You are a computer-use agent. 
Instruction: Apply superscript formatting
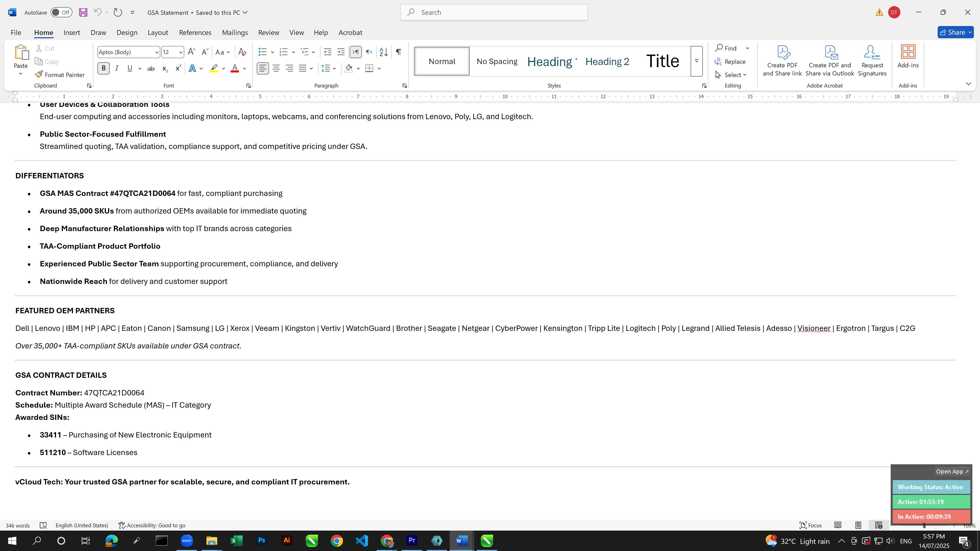(x=178, y=68)
